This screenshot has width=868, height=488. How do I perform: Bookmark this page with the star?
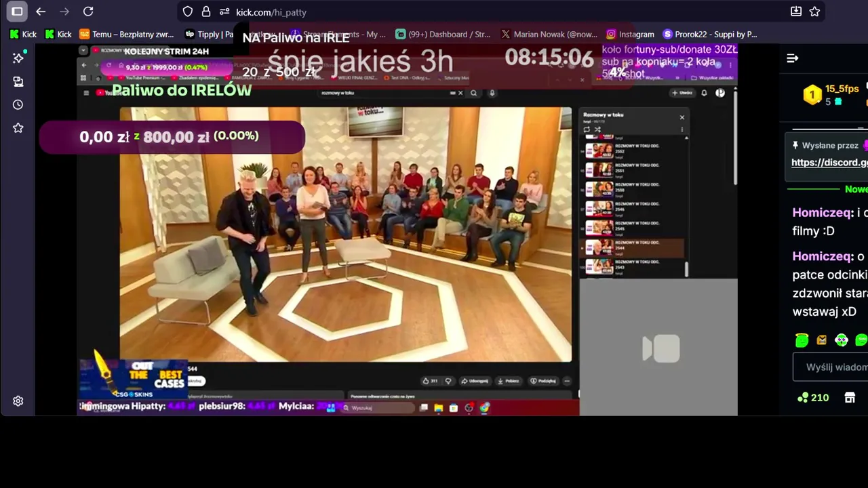pyautogui.click(x=814, y=12)
